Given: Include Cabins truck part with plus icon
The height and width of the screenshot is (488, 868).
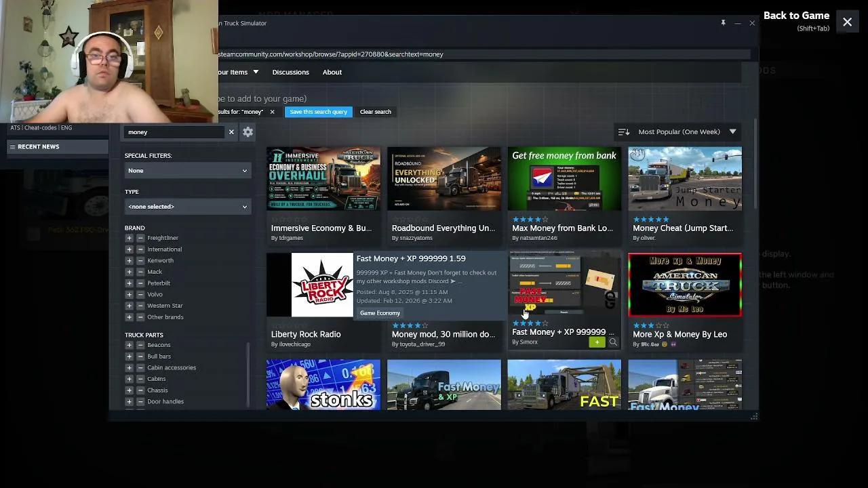Looking at the screenshot, I should click(x=129, y=379).
